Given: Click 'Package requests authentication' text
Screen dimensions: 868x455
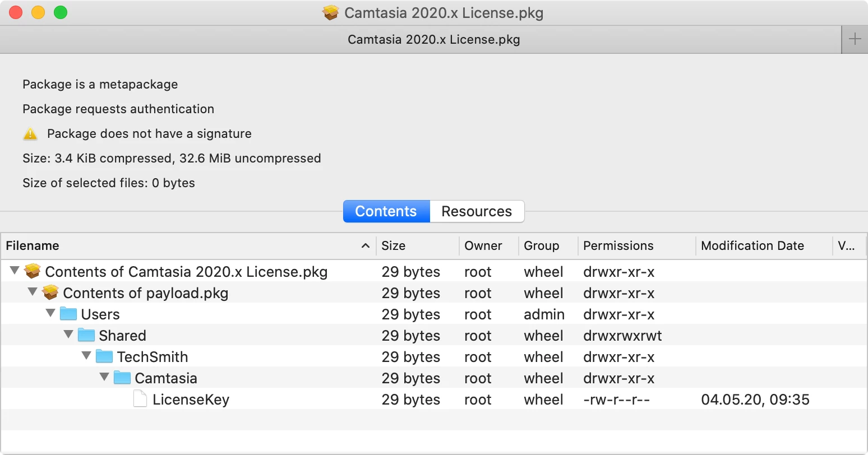Looking at the screenshot, I should point(118,109).
